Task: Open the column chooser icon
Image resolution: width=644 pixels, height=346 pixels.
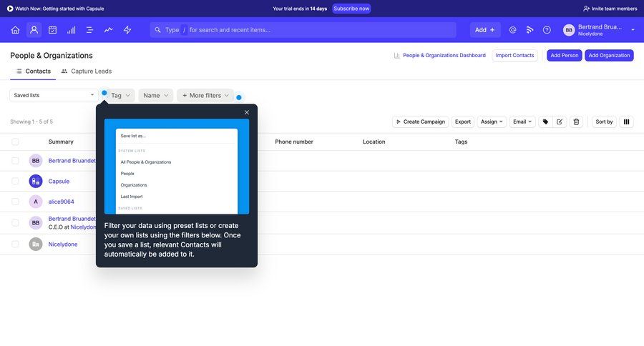Action: click(x=626, y=122)
